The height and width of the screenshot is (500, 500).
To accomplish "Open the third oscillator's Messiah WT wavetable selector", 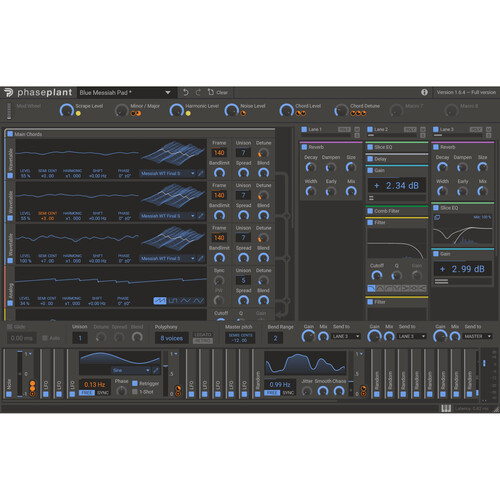I will (x=167, y=258).
